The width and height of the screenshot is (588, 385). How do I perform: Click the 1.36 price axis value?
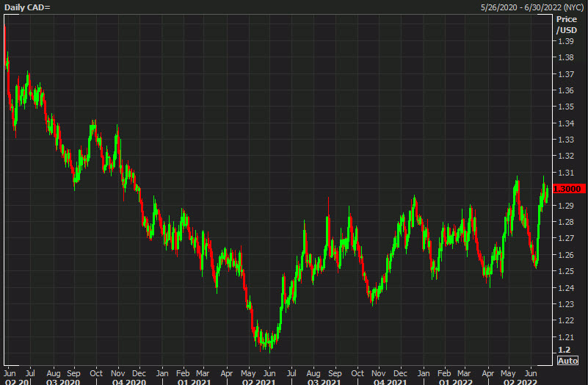pos(565,90)
